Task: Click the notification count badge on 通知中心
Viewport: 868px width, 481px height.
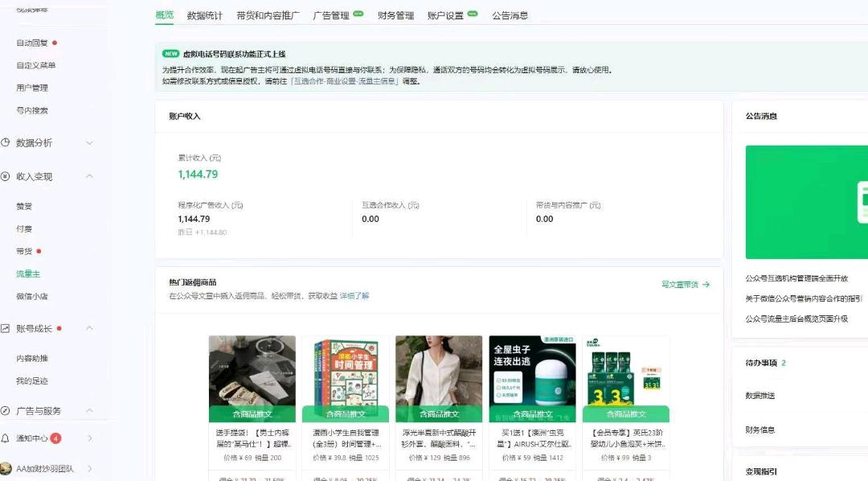Action: 55,439
